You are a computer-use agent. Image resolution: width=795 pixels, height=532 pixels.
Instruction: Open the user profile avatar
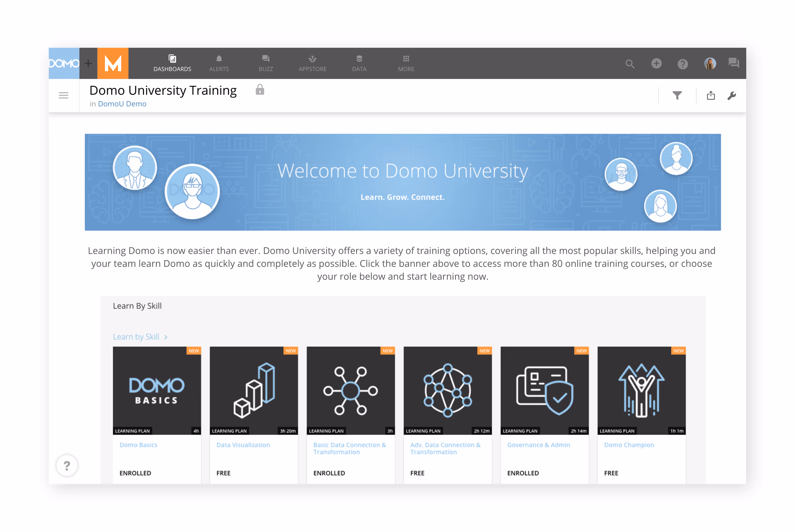710,63
